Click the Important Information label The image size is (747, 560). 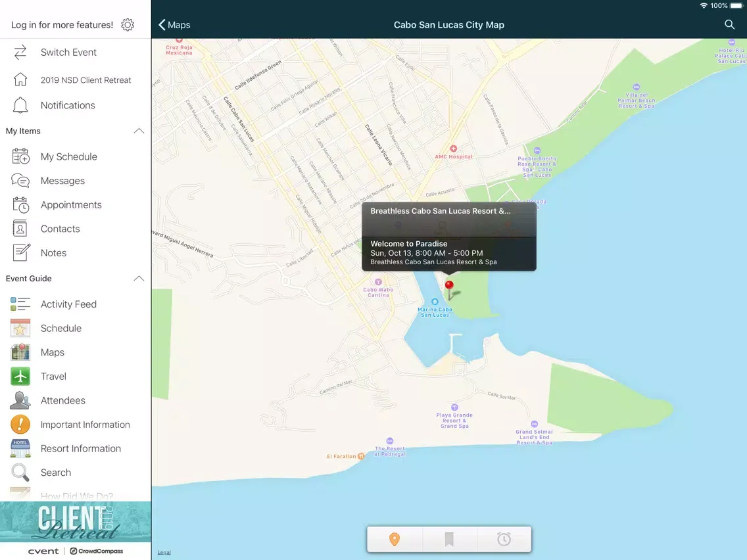pyautogui.click(x=85, y=425)
